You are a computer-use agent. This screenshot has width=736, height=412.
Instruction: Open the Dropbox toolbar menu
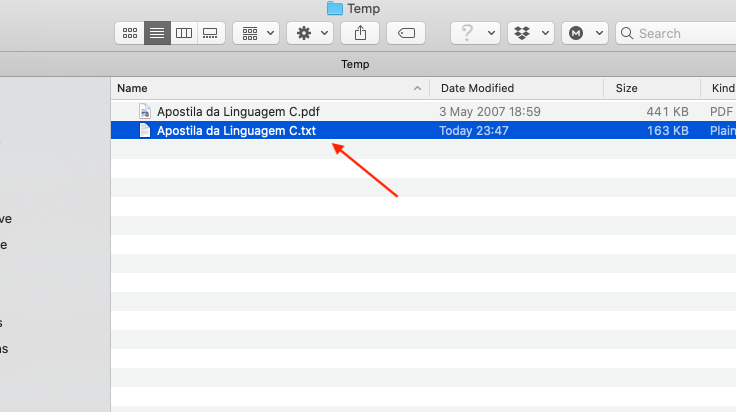[x=530, y=33]
